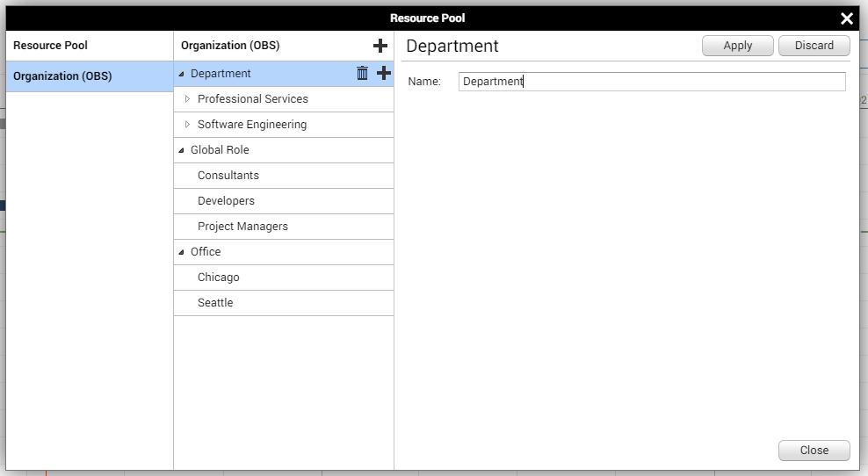Collapse the Department tree node
Image resolution: width=868 pixels, height=476 pixels.
tap(182, 74)
